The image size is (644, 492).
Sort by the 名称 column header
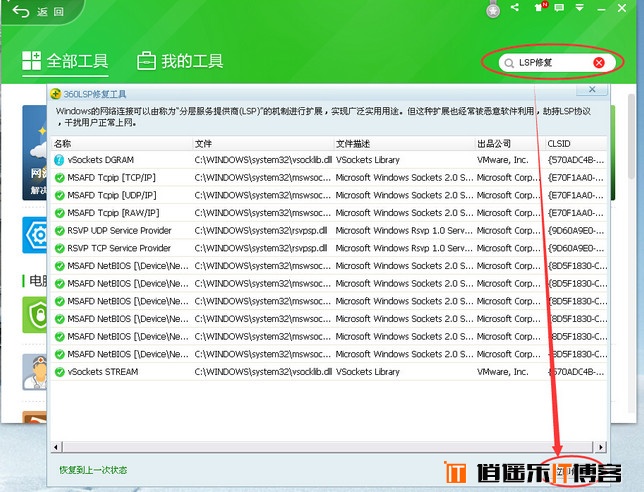click(122, 144)
